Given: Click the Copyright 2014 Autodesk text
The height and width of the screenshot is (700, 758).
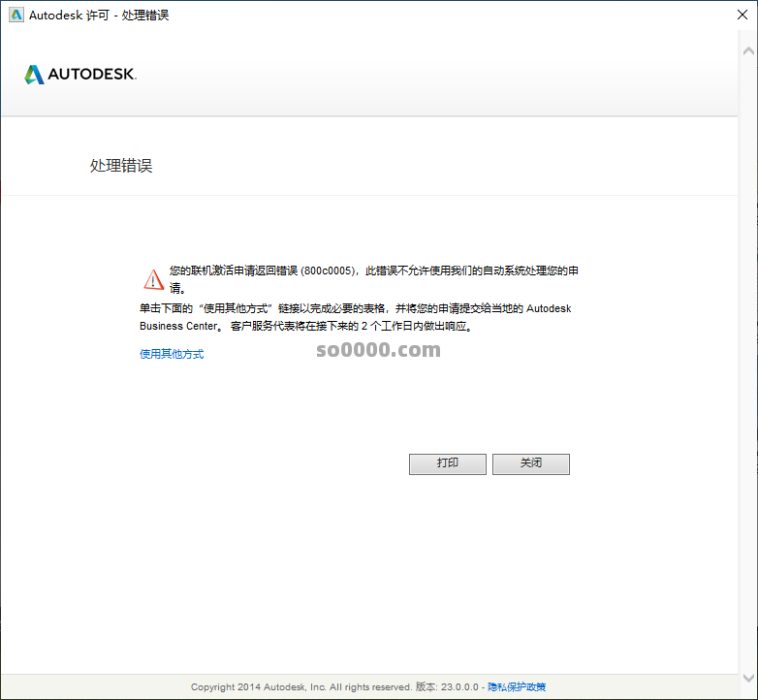Looking at the screenshot, I should (300, 686).
